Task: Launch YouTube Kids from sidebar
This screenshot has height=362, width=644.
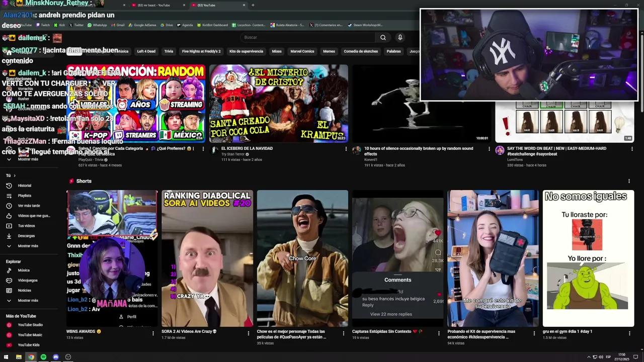Action: [x=29, y=345]
